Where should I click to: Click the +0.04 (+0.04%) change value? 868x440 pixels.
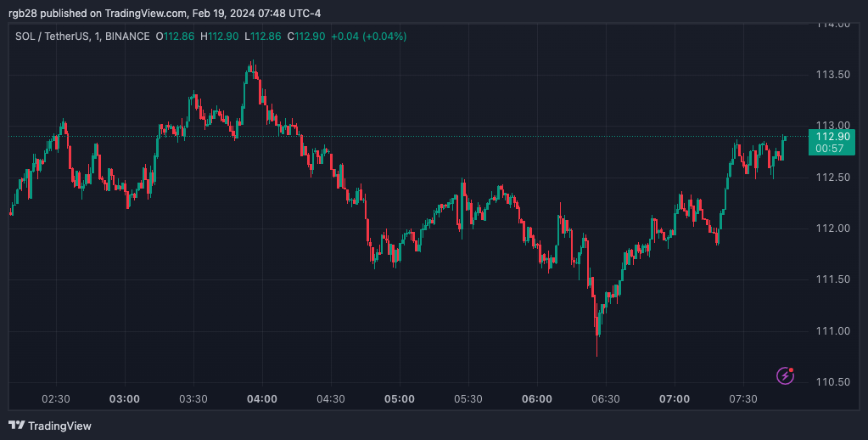(368, 37)
